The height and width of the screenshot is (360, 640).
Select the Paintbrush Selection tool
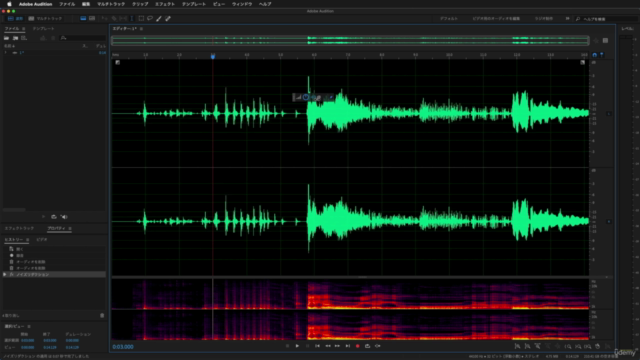pos(159,18)
